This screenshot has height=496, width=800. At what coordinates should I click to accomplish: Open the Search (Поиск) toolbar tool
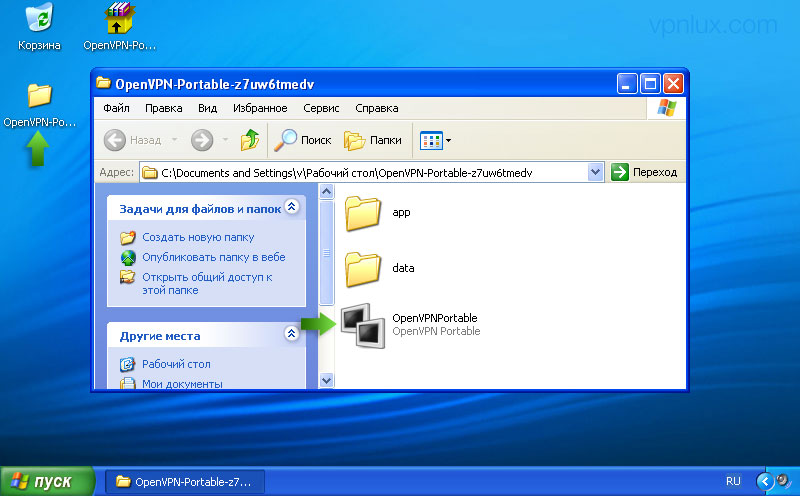pyautogui.click(x=303, y=140)
